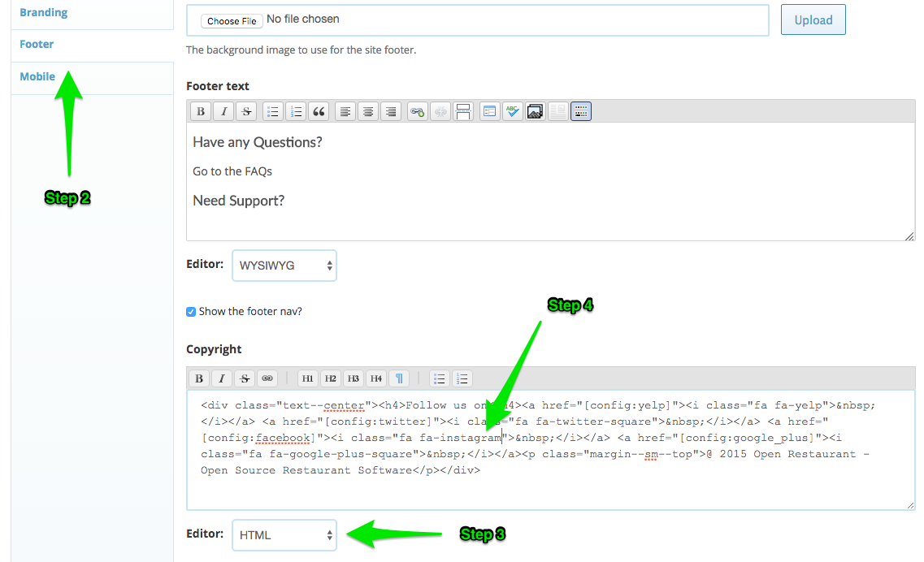
Task: Click 'Need Support?' heading text
Action: 239,201
